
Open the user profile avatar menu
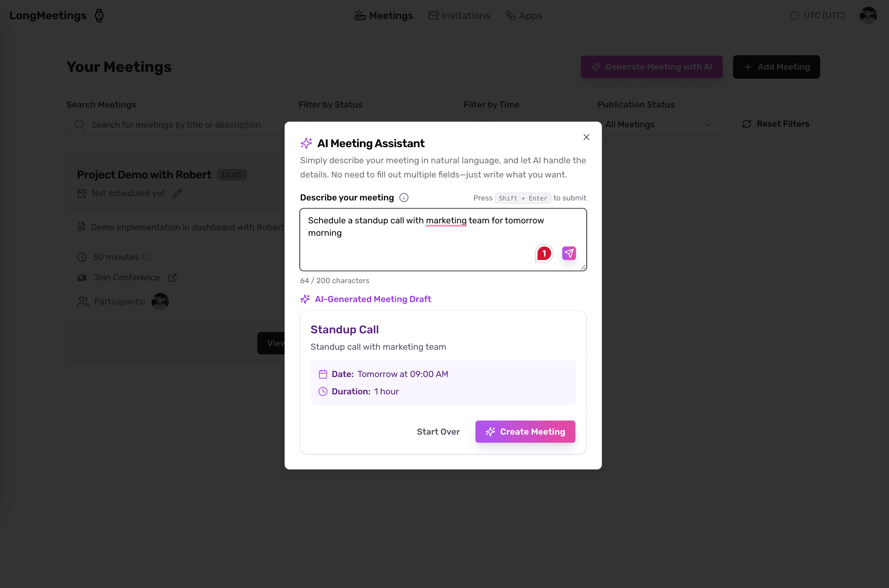(868, 15)
